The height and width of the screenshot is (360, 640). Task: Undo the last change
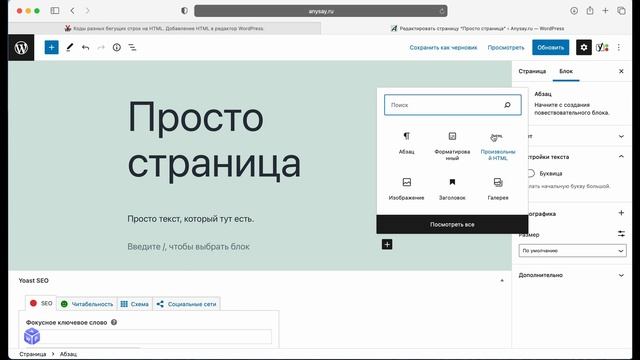(x=85, y=48)
